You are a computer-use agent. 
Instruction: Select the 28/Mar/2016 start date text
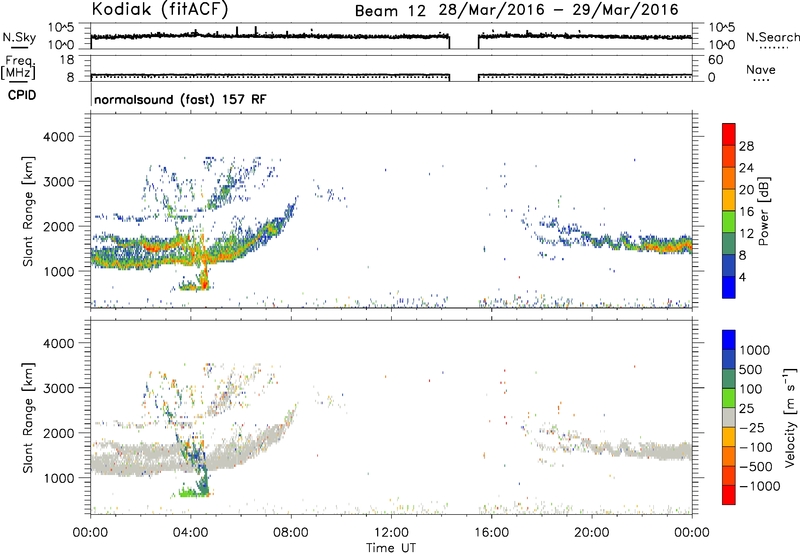coord(491,10)
